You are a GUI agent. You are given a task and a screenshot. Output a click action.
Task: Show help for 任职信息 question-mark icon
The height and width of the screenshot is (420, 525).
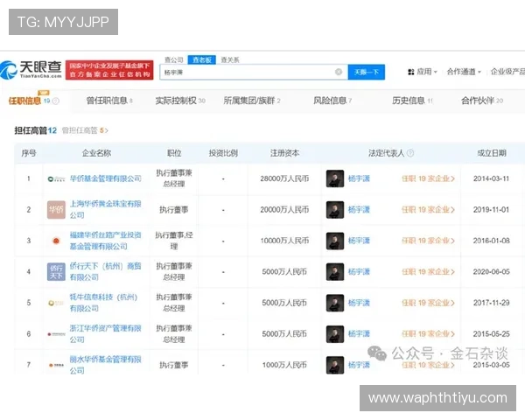[x=56, y=101]
